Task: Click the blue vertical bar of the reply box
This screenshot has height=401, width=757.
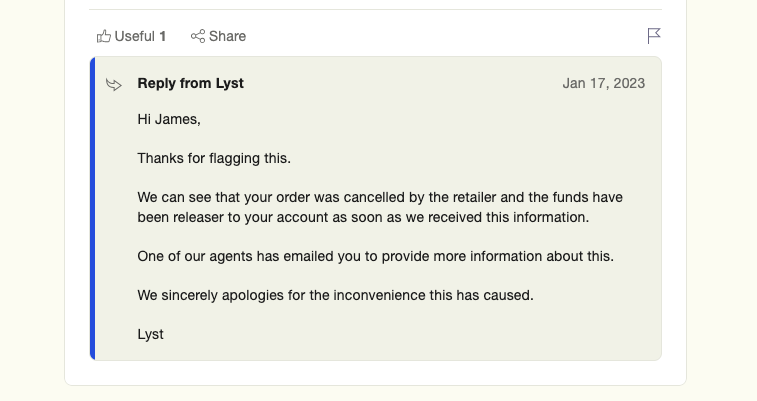Action: [92, 208]
